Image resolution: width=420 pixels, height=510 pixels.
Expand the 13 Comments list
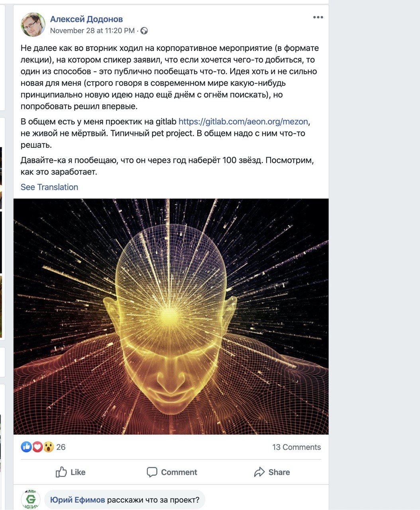[296, 447]
